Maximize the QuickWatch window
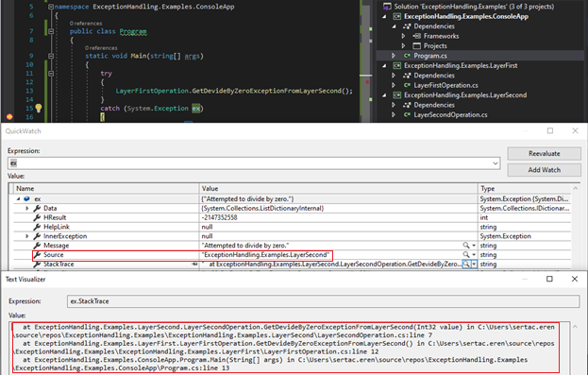The width and height of the screenshot is (588, 376). tap(550, 130)
